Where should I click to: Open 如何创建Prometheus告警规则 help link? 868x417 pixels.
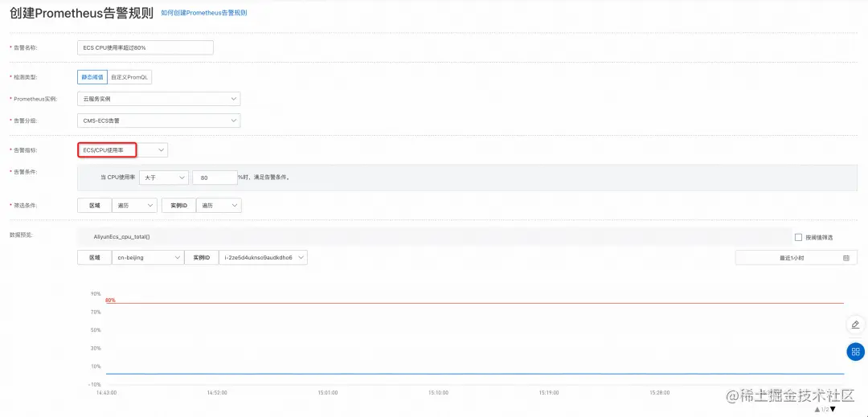click(203, 13)
